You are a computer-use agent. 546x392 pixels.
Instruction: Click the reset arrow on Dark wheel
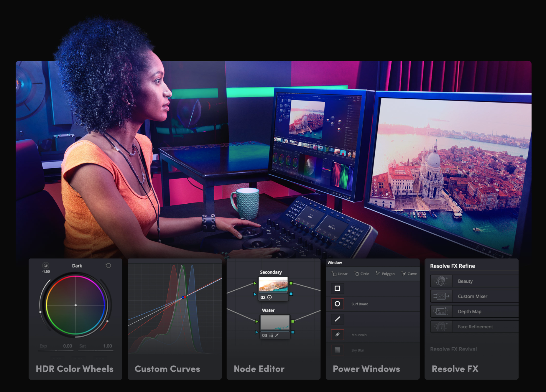point(108,266)
